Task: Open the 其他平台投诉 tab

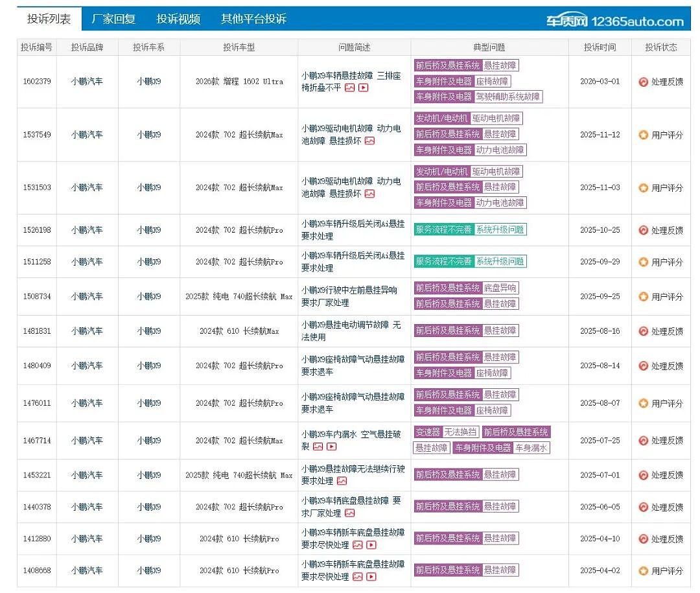Action: pyautogui.click(x=253, y=19)
